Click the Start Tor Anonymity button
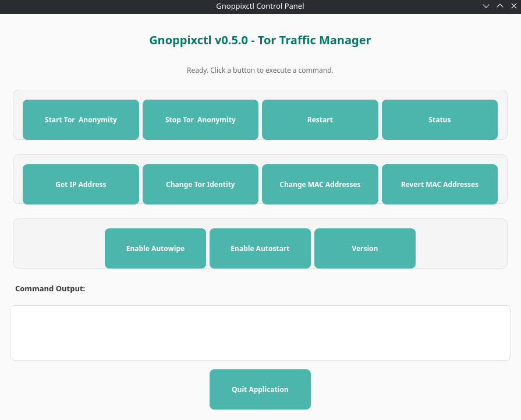Image resolution: width=521 pixels, height=420 pixels. pos(81,119)
